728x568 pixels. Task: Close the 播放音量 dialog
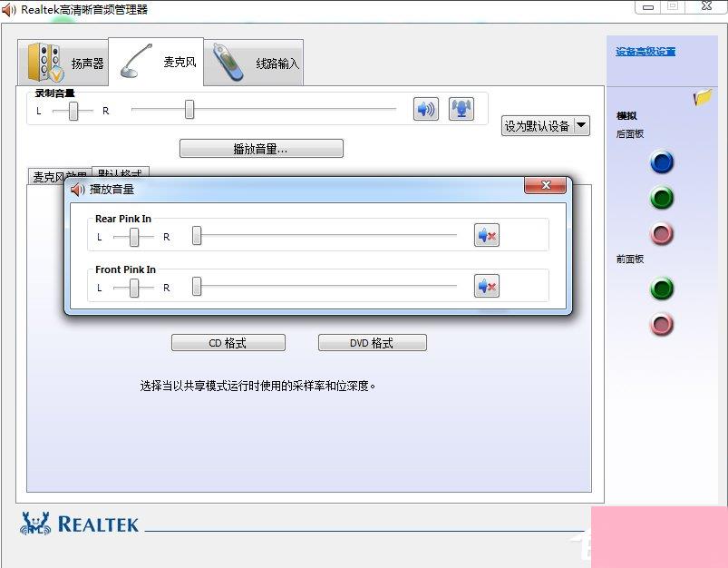coord(546,185)
